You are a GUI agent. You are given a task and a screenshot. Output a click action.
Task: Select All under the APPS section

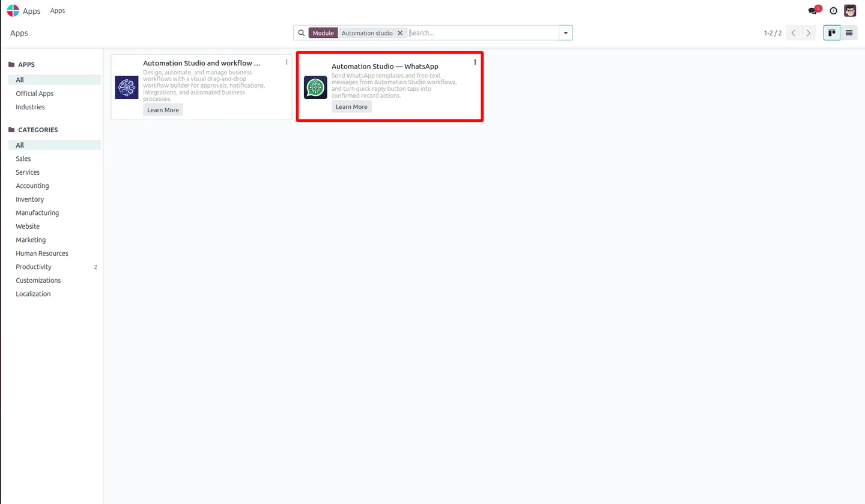[55, 80]
